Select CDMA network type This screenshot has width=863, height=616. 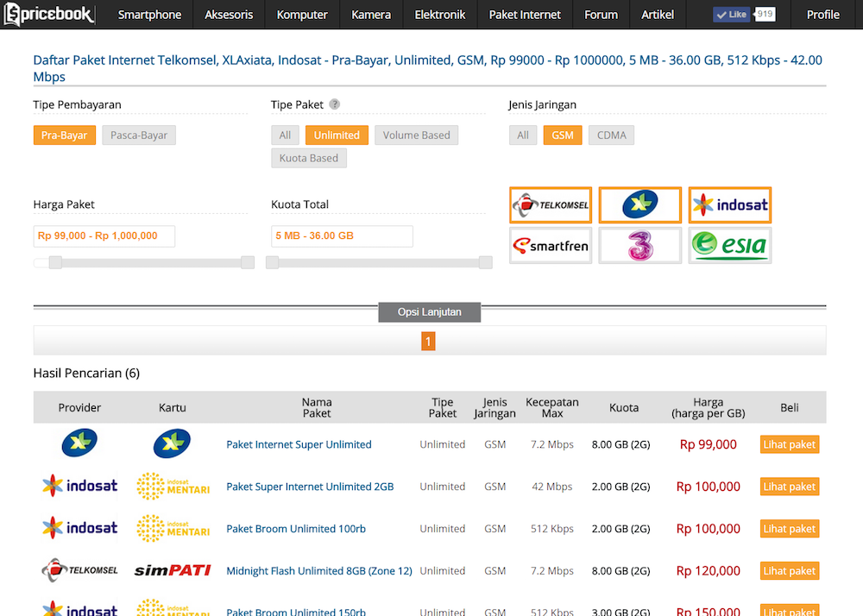[612, 135]
